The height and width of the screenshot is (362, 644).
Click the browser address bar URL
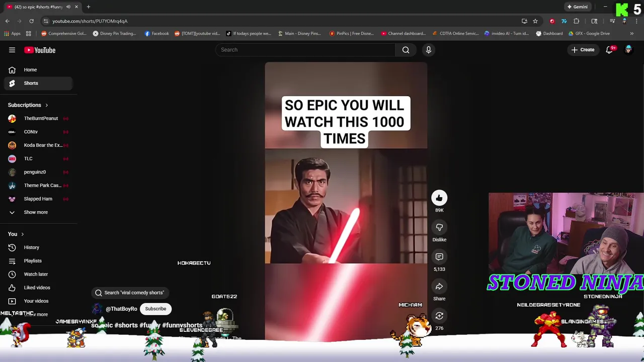[90, 21]
